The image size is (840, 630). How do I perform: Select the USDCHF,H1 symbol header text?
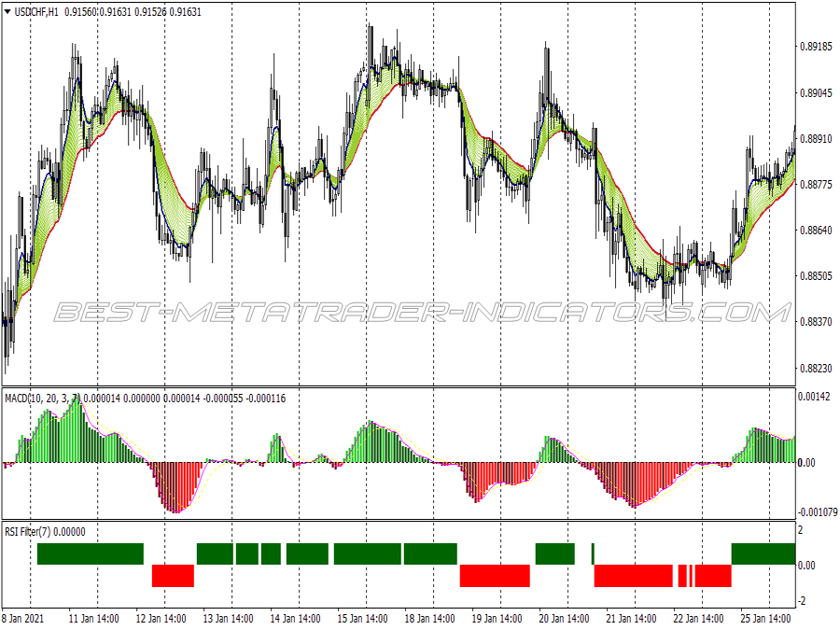click(36, 12)
